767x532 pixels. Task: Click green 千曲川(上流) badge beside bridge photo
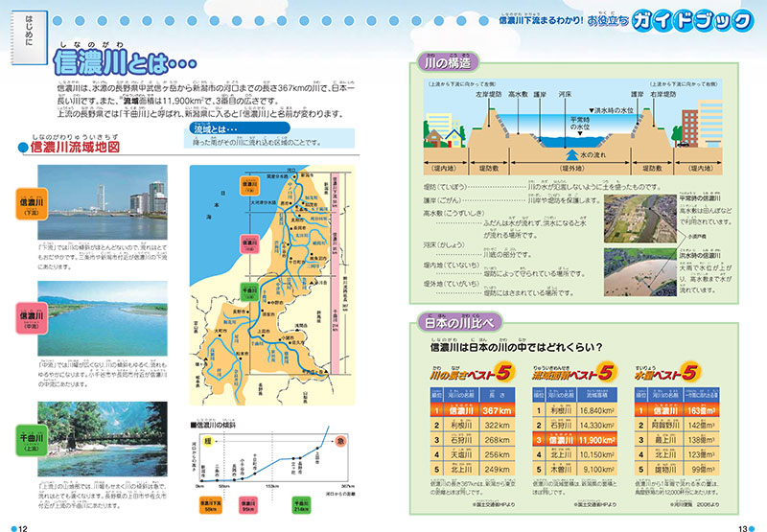[32, 440]
